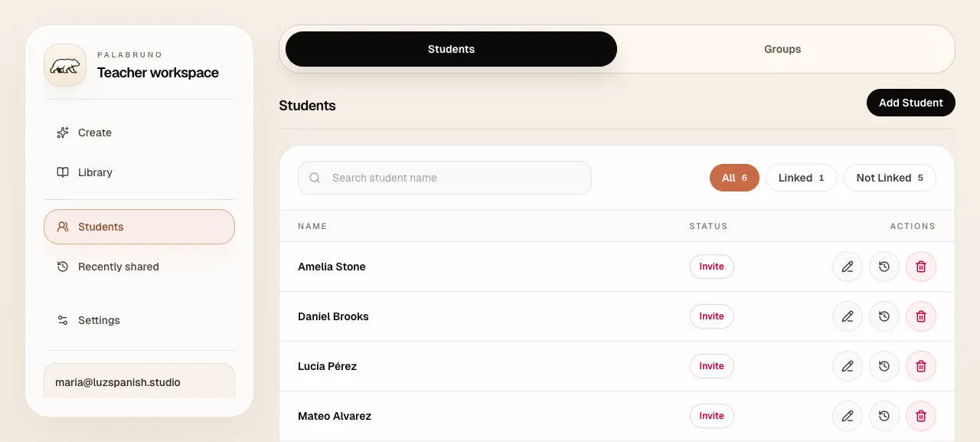Click the Students sidebar icon
This screenshot has height=442, width=980.
[62, 227]
